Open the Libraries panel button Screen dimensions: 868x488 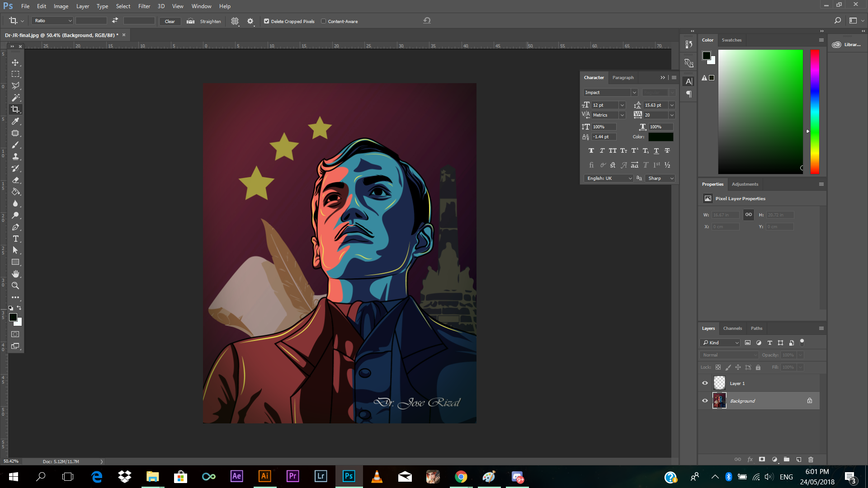coord(847,45)
